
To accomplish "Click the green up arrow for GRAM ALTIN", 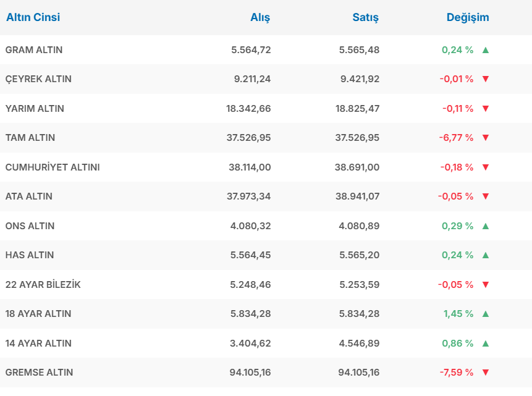I will pyautogui.click(x=485, y=50).
